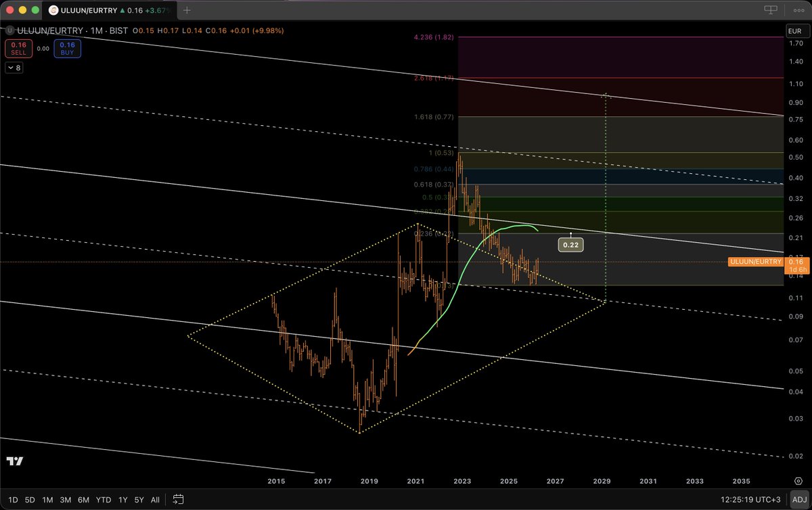
Task: Click the 0.22 price callout label
Action: click(x=571, y=245)
